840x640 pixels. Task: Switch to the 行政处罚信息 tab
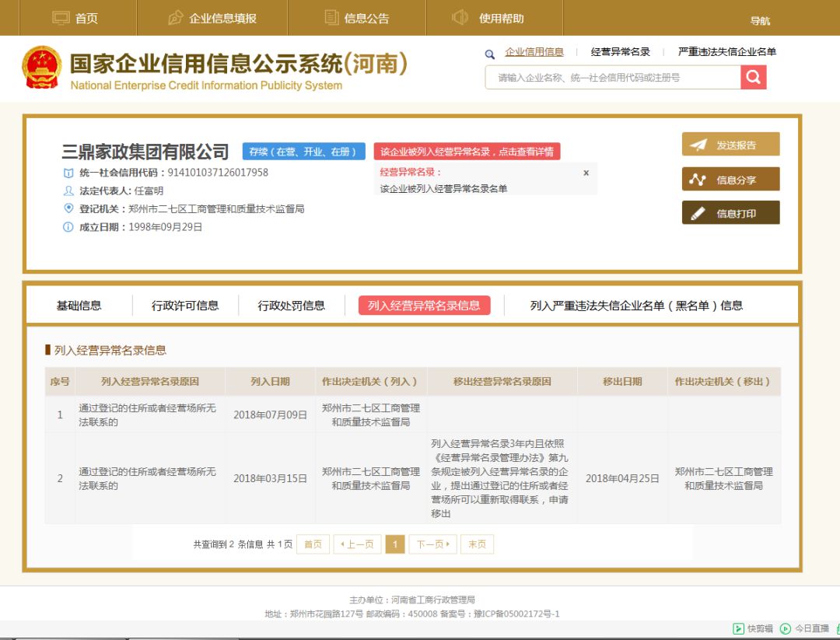tap(292, 306)
